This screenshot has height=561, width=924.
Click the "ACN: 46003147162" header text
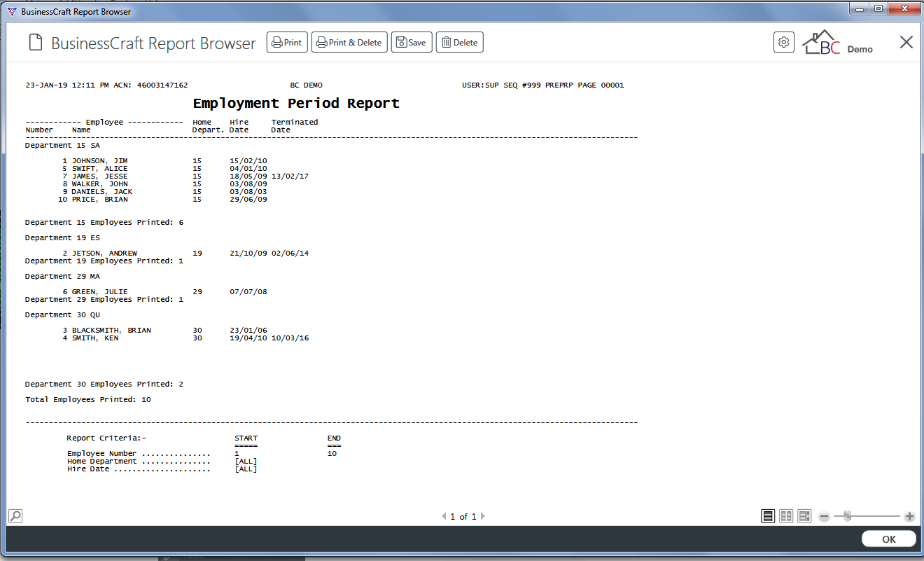tap(150, 85)
